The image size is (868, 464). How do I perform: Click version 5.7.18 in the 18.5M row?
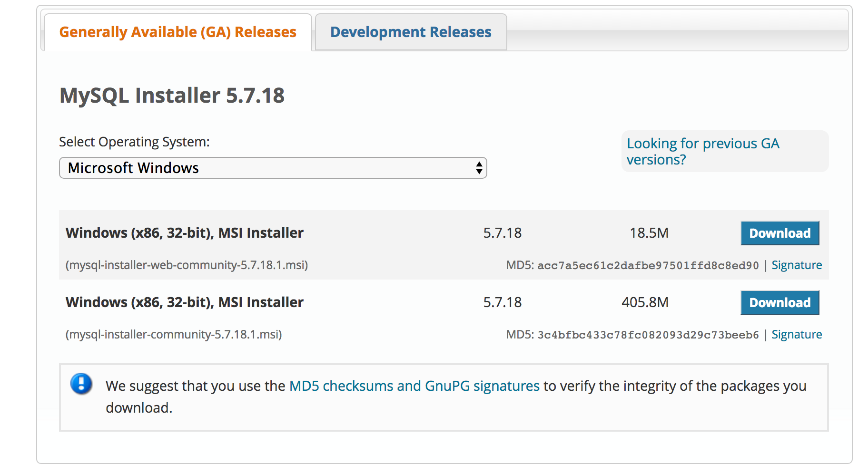tap(503, 233)
